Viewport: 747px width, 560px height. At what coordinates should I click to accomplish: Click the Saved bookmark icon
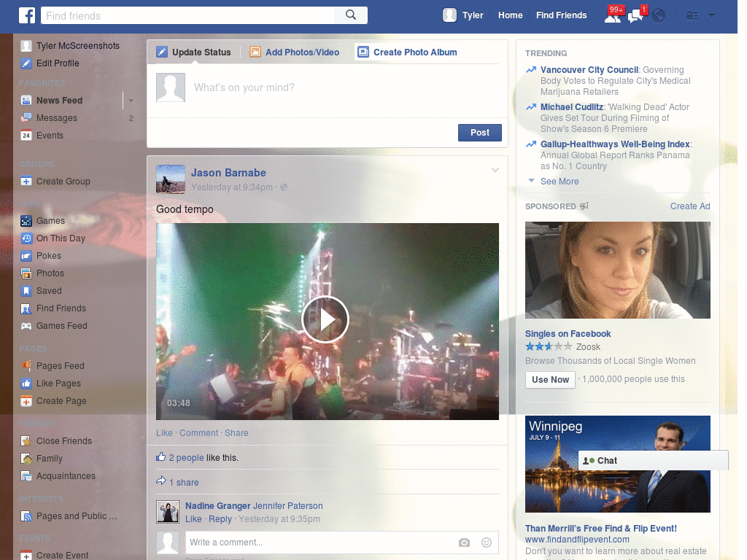[x=26, y=291]
